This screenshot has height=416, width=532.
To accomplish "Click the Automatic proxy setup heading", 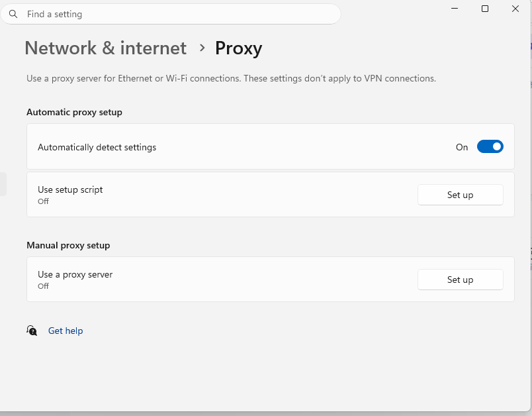I will pos(74,112).
